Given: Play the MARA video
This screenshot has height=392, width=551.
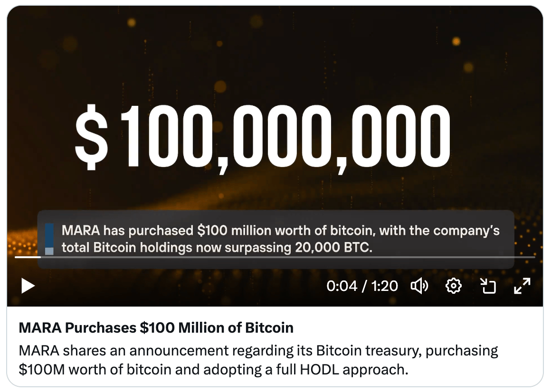Looking at the screenshot, I should coord(28,286).
